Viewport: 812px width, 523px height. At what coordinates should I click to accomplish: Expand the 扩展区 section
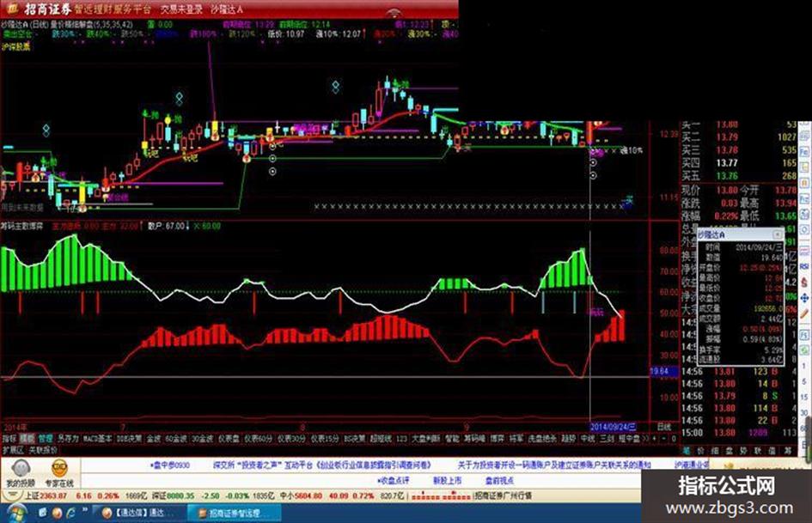pos(13,449)
